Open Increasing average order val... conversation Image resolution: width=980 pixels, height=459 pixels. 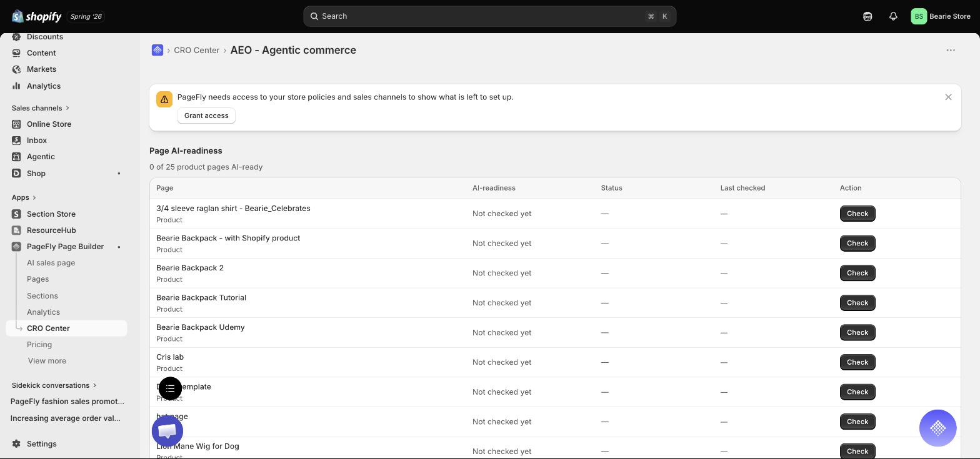66,418
